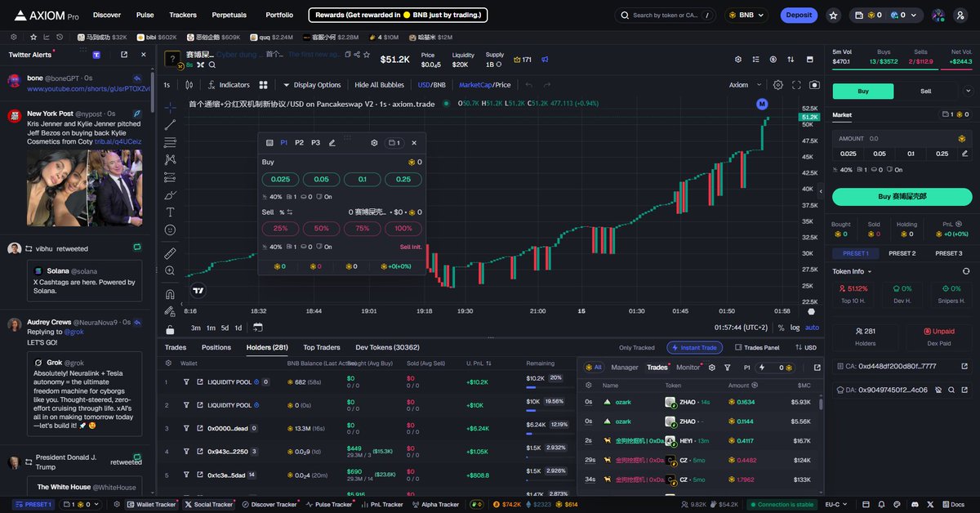Open Axiom chart source dropdown

(744, 85)
